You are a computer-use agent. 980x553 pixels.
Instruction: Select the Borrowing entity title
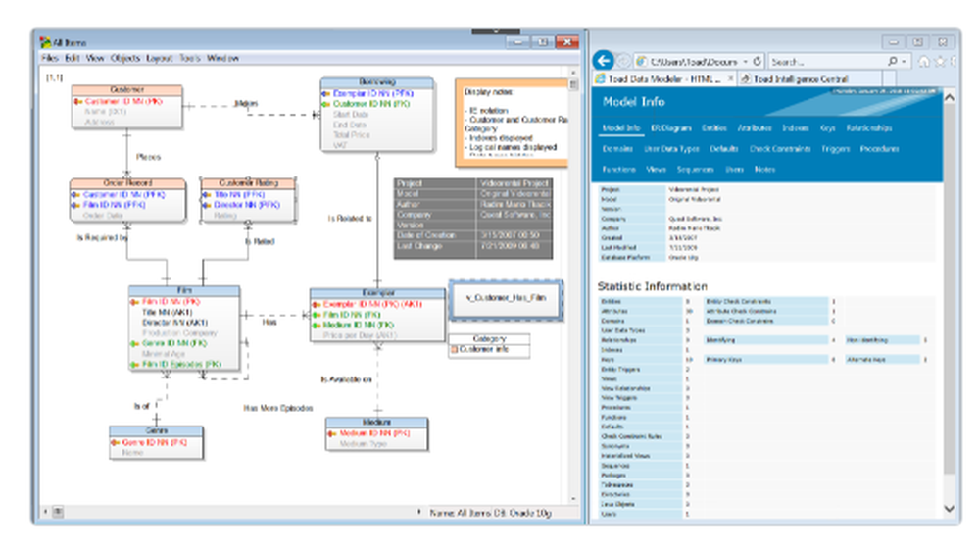coord(377,82)
